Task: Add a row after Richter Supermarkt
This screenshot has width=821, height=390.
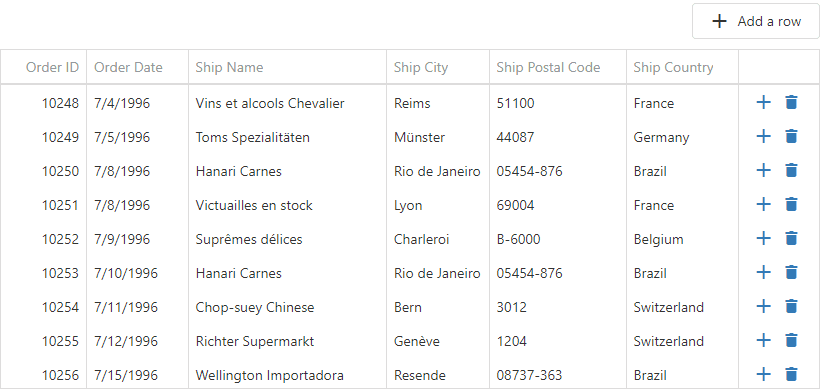Action: point(764,341)
